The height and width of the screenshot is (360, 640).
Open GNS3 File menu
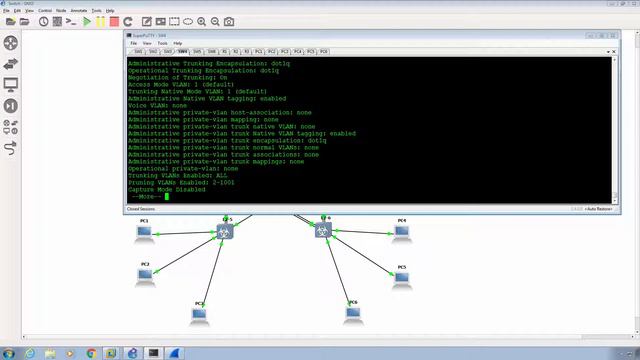[x=6, y=11]
